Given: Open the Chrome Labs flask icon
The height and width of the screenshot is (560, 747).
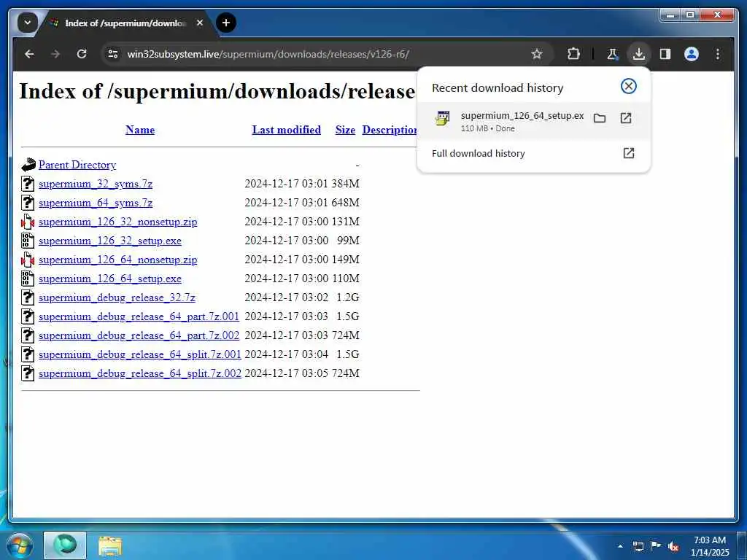Looking at the screenshot, I should (x=613, y=54).
